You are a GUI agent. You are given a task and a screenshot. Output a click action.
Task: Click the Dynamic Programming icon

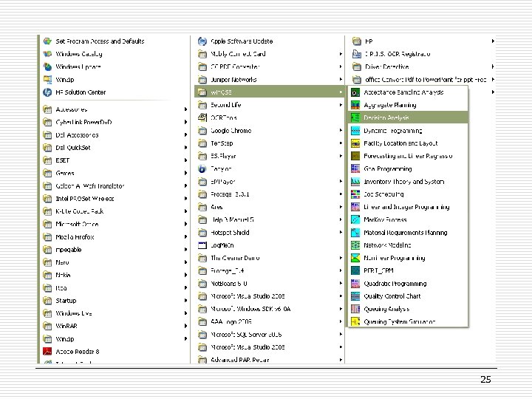(x=356, y=131)
